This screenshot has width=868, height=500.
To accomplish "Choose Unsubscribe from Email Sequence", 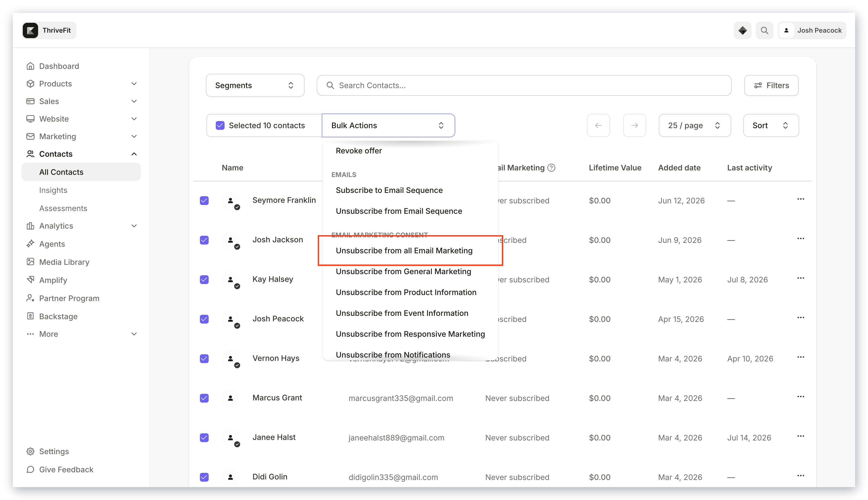I will (399, 211).
